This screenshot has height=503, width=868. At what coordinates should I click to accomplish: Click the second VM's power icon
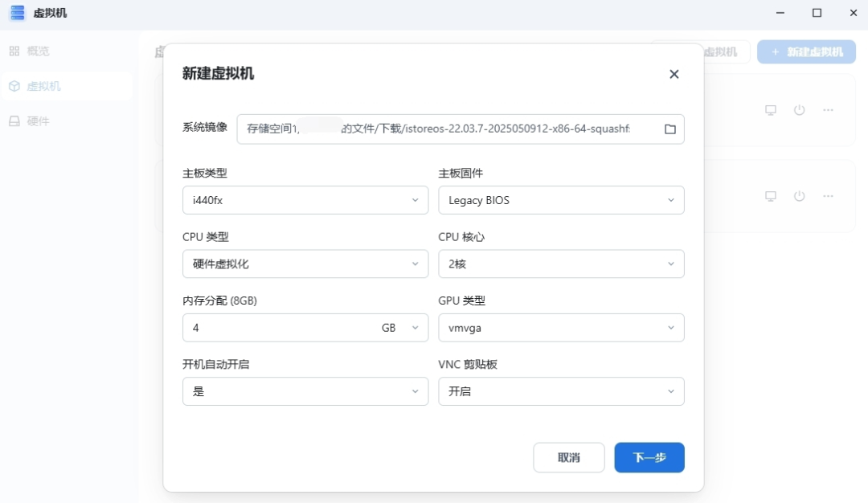[799, 196]
